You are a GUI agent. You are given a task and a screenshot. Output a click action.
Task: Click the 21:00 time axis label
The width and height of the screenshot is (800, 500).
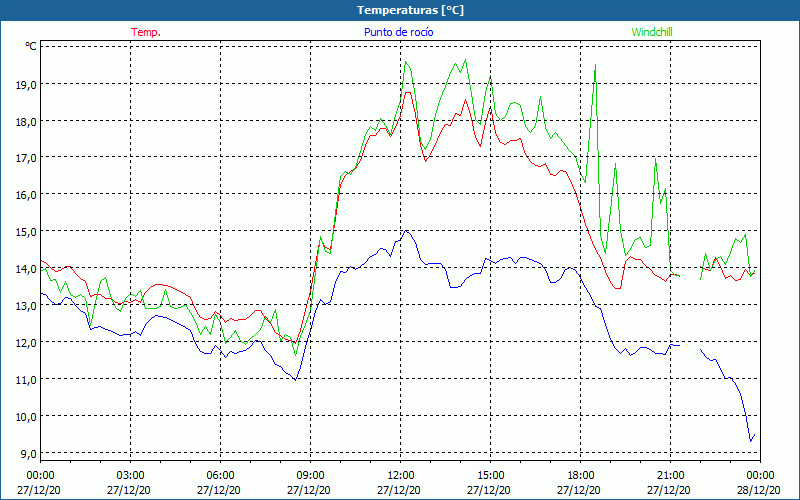(x=670, y=476)
